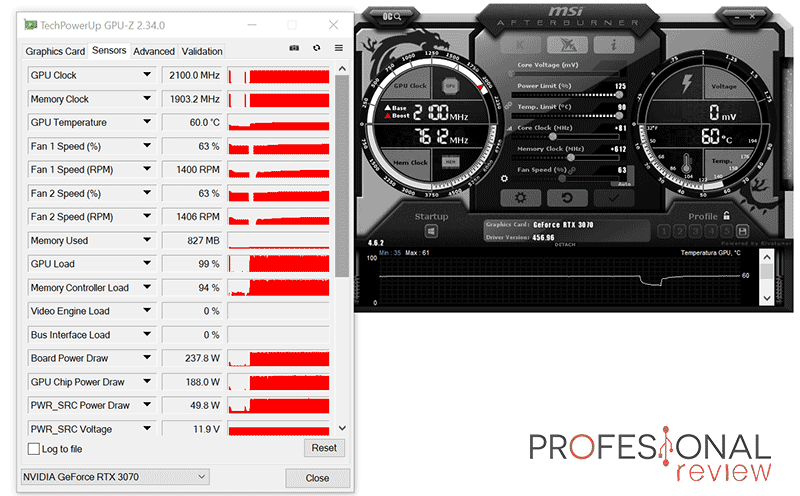This screenshot has width=800, height=496.
Task: Open the GPU-Z hamburger menu
Action: point(339,48)
